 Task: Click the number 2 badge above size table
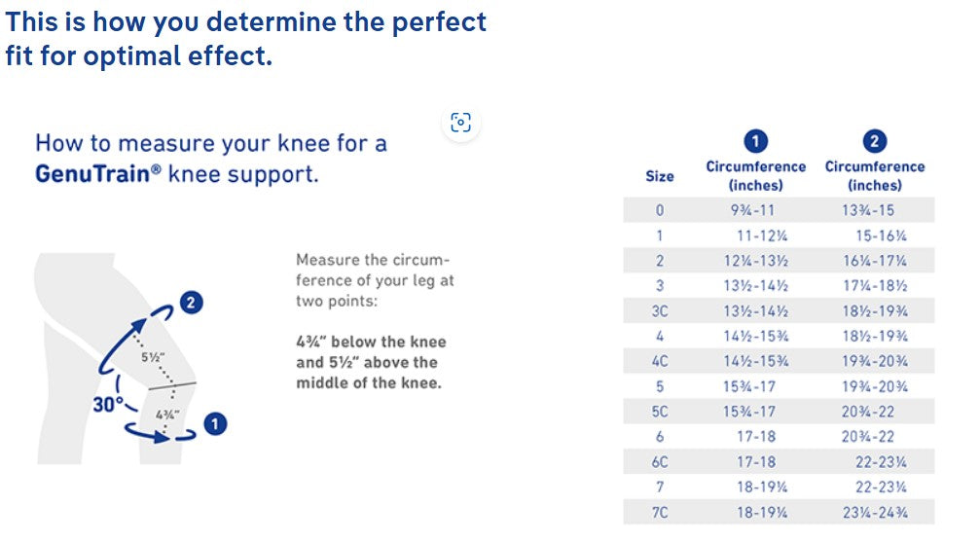pyautogui.click(x=874, y=141)
